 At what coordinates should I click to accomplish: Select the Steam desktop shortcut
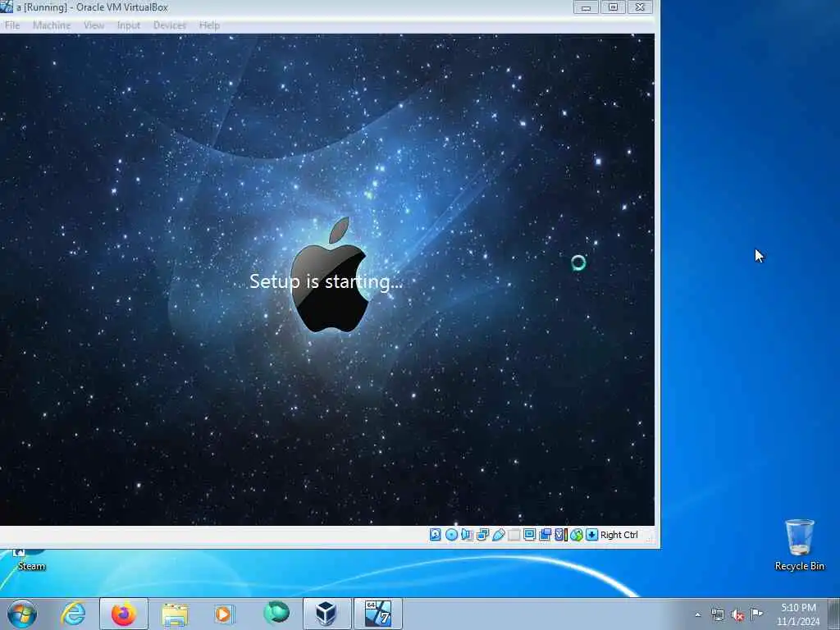[x=31, y=560]
